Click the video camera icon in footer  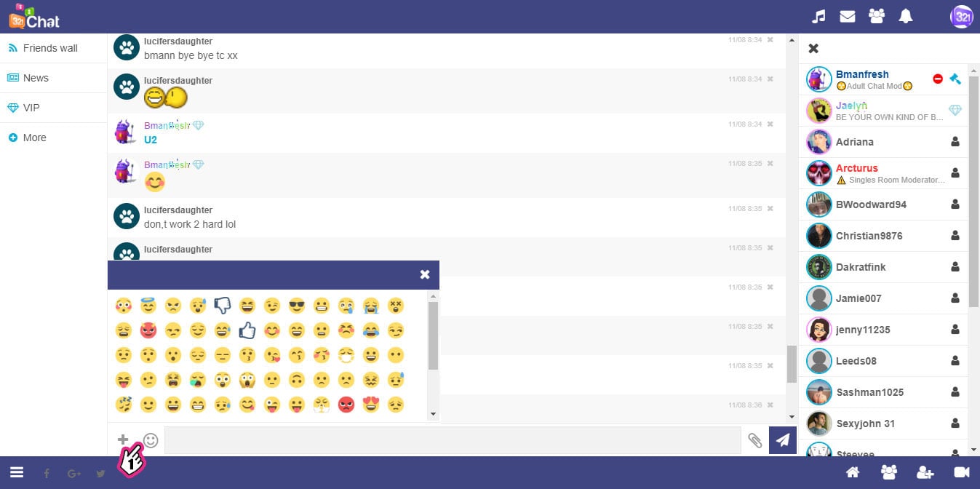962,472
